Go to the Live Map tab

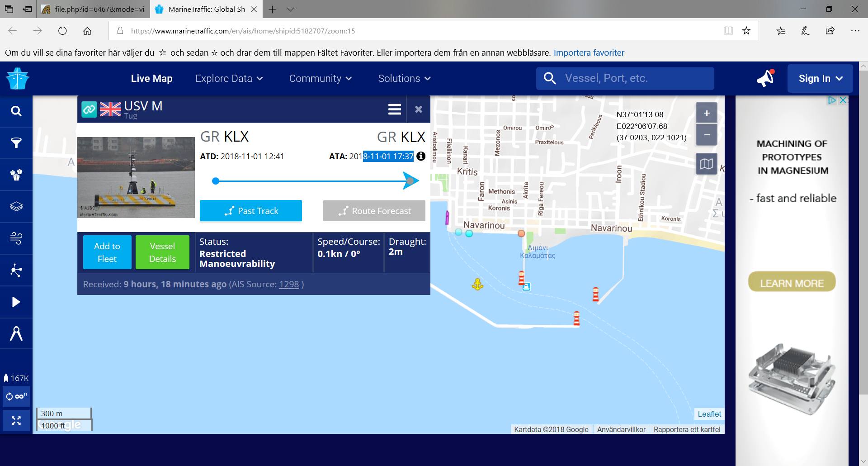151,78
